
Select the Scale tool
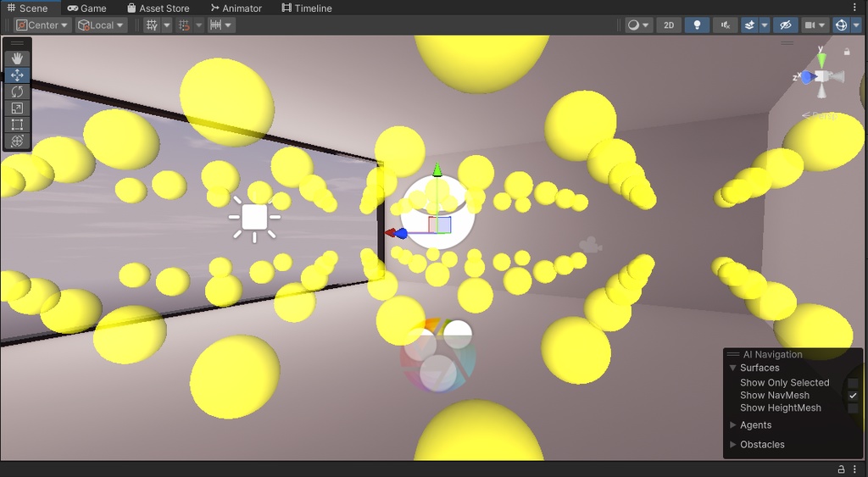click(17, 108)
